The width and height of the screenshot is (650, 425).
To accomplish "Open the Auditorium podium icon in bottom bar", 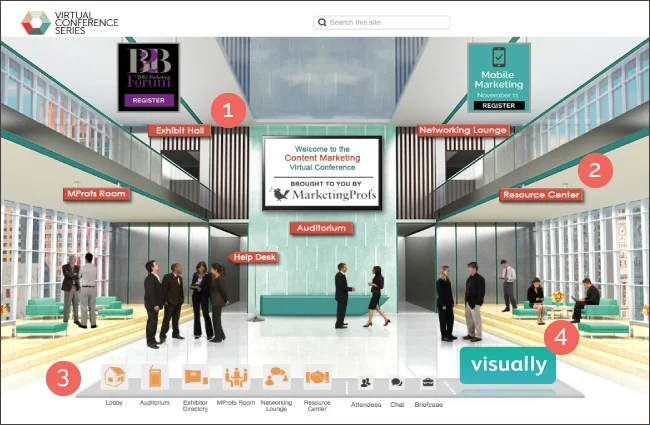I will coord(155,377).
